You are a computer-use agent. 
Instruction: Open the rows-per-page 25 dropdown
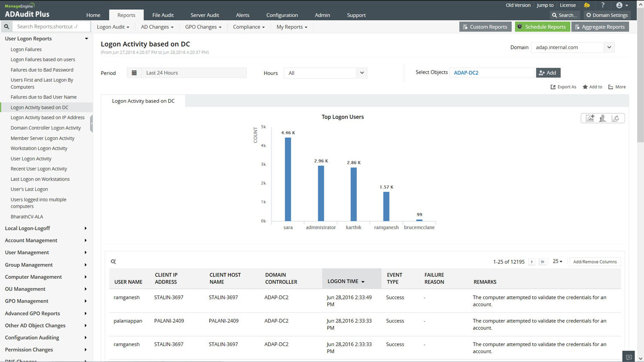tap(557, 261)
